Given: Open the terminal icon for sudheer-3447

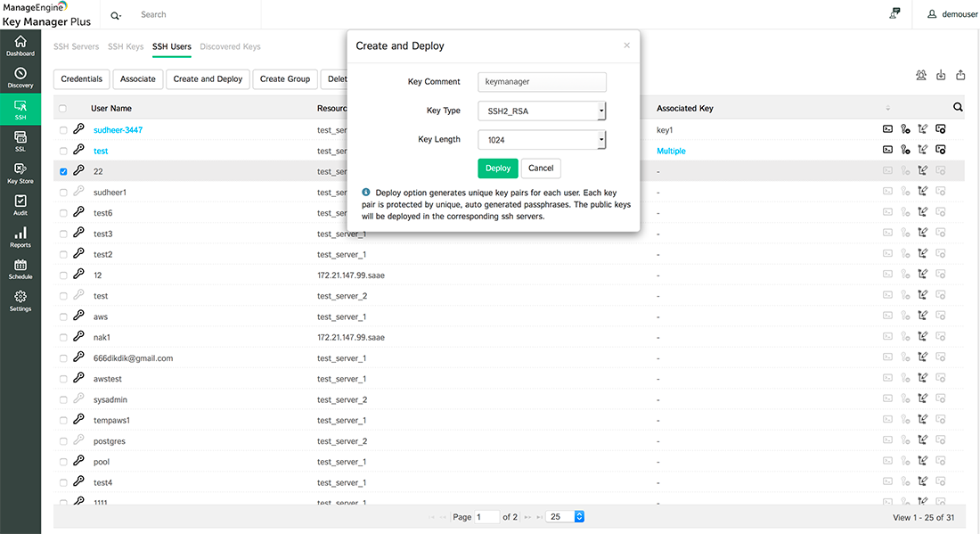Looking at the screenshot, I should tap(887, 130).
